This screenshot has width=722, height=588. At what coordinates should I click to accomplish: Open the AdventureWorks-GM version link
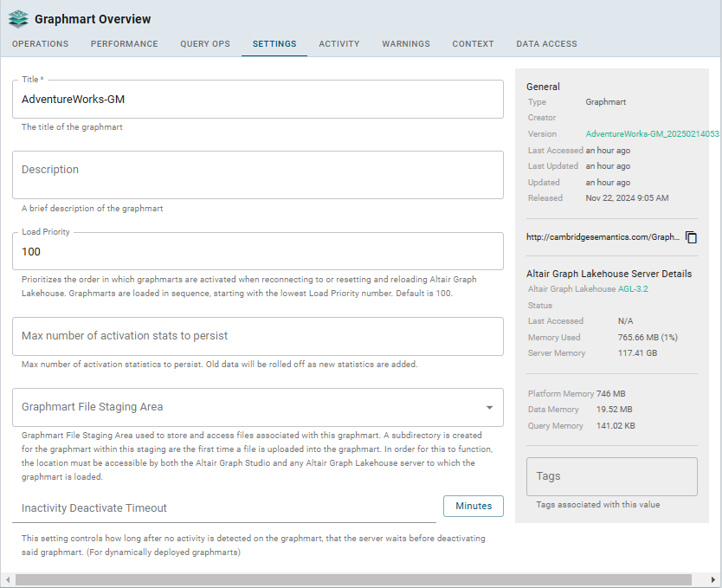[652, 134]
